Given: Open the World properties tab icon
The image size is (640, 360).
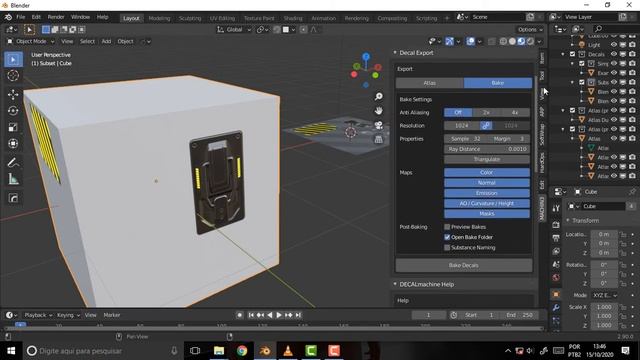Looking at the screenshot, I should point(556,278).
